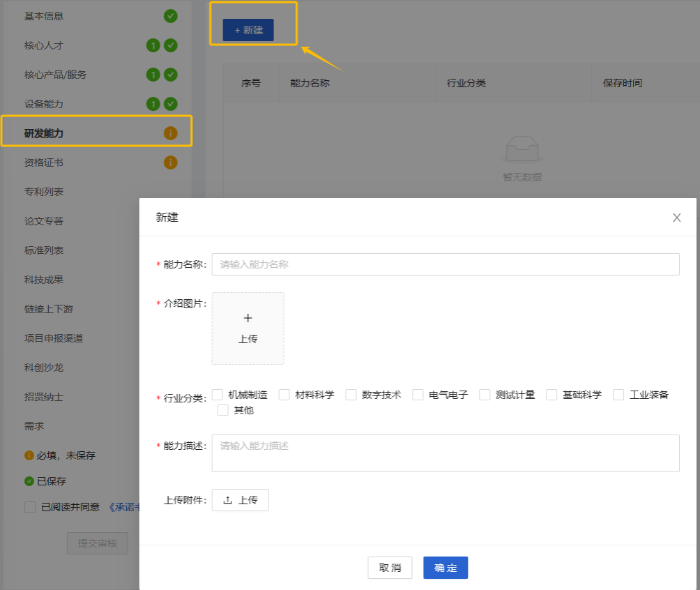The height and width of the screenshot is (590, 700).
Task: Click the green checkmark icon beside 基本信息
Action: pos(171,16)
